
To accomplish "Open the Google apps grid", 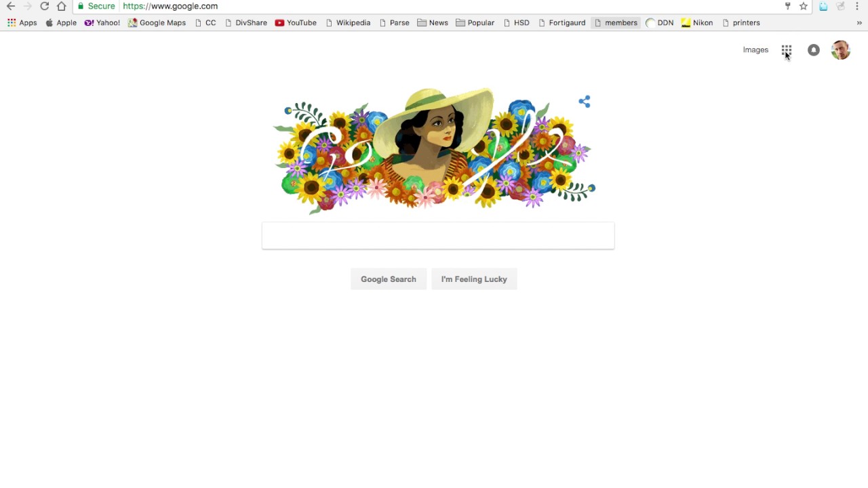I will pyautogui.click(x=786, y=50).
